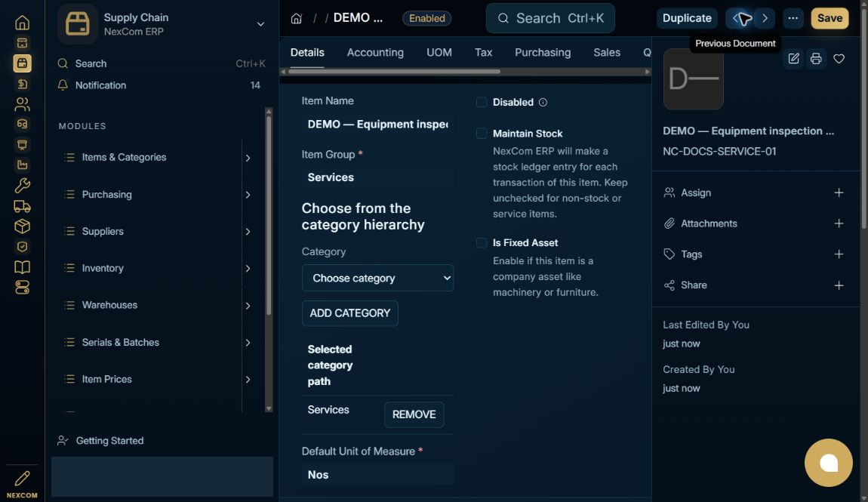The image size is (868, 502).
Task: Open the headset support icon in the rail
Action: (22, 124)
